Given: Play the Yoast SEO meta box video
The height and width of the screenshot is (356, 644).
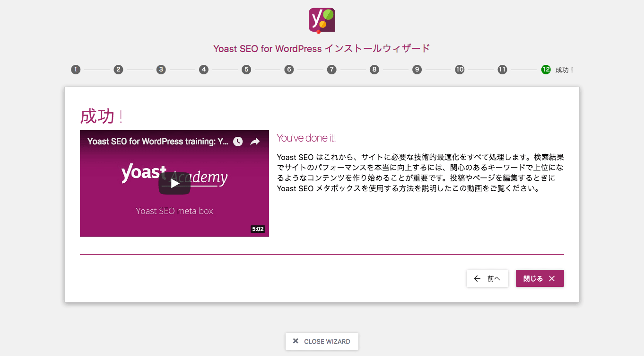Looking at the screenshot, I should tap(174, 183).
